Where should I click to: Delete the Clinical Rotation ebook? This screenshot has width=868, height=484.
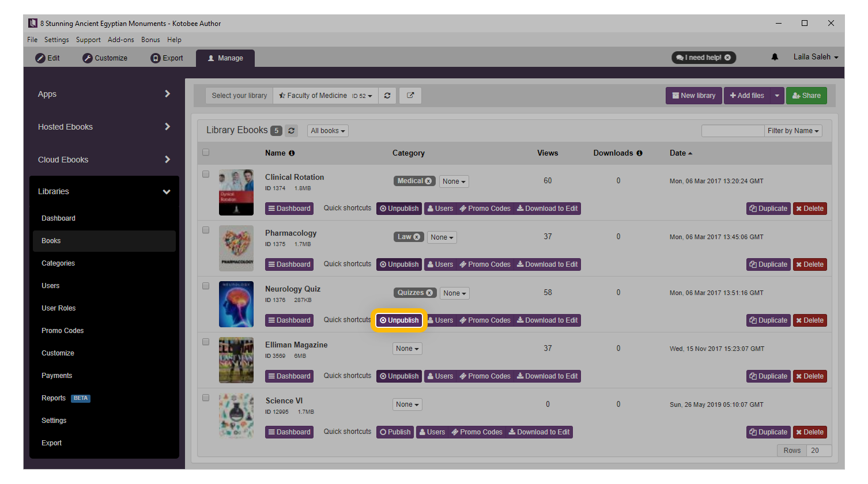point(810,209)
